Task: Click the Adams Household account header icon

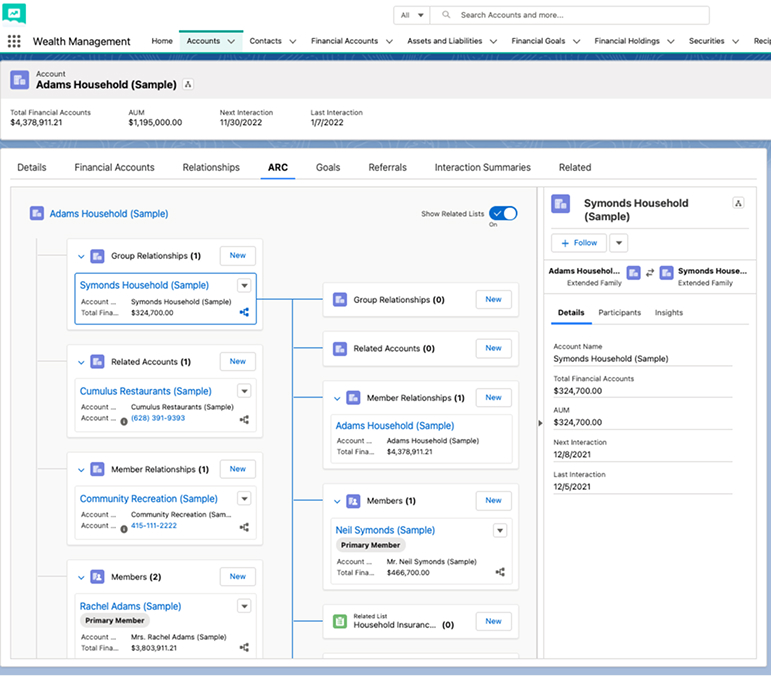Action: [x=20, y=80]
